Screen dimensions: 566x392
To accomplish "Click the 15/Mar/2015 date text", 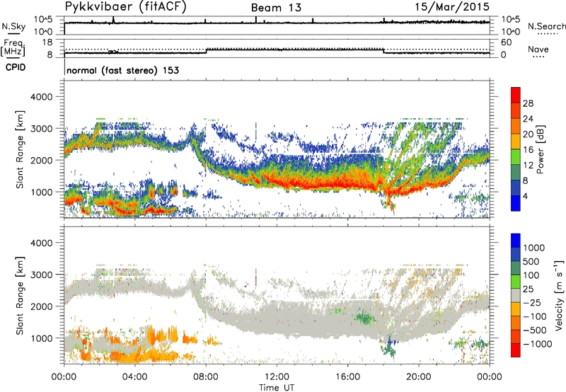I will click(452, 7).
